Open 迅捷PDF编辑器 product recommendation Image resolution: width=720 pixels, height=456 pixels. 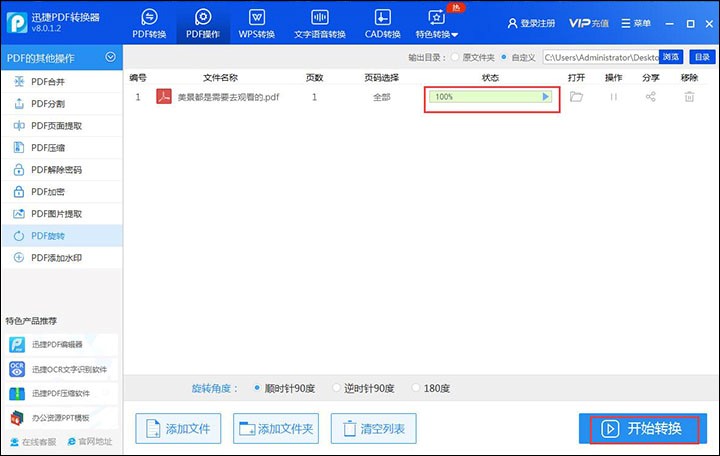point(62,344)
